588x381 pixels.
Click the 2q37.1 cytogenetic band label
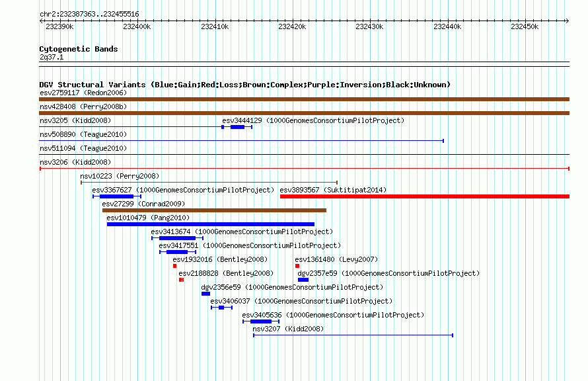[x=52, y=57]
